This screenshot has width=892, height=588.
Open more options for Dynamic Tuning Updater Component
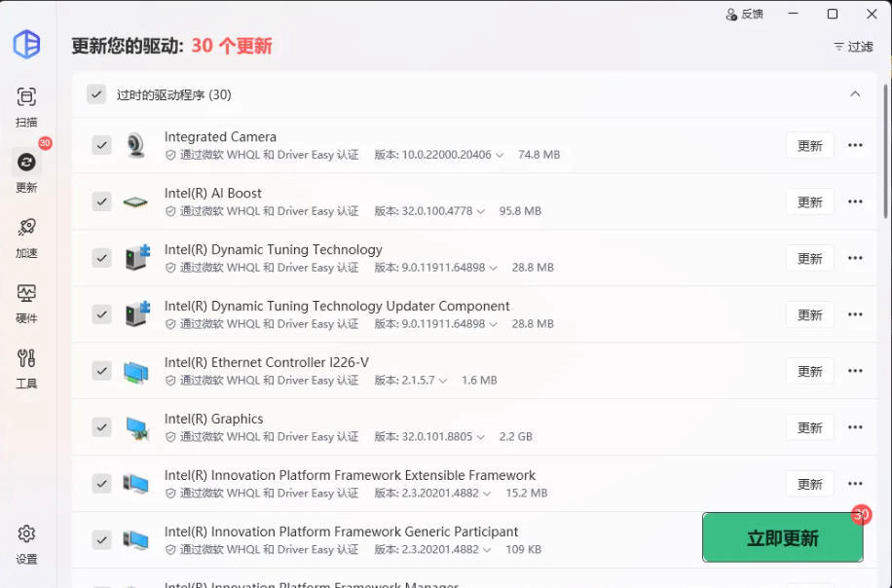pyautogui.click(x=855, y=314)
